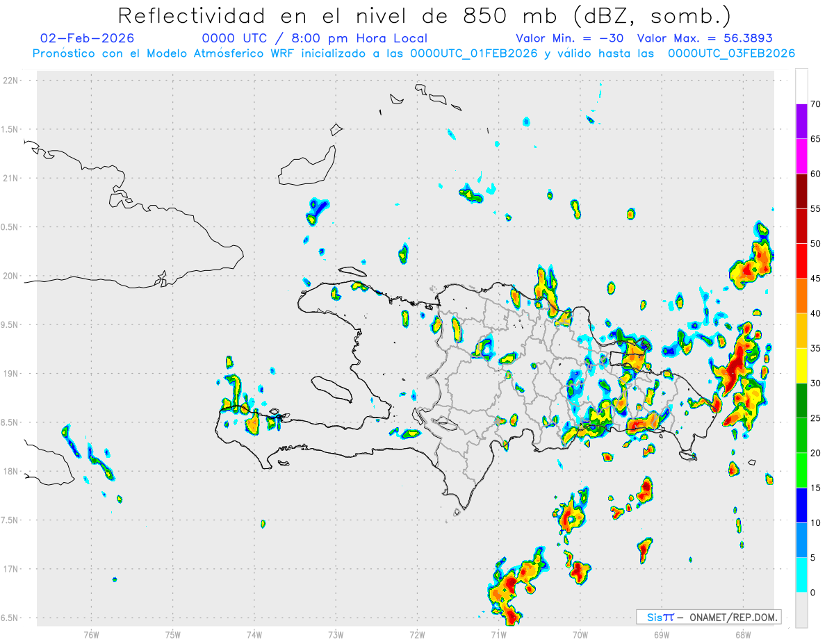834x644 pixels.
Task: Select the 'Valor Max. = 56.3893' text
Action: pyautogui.click(x=705, y=38)
